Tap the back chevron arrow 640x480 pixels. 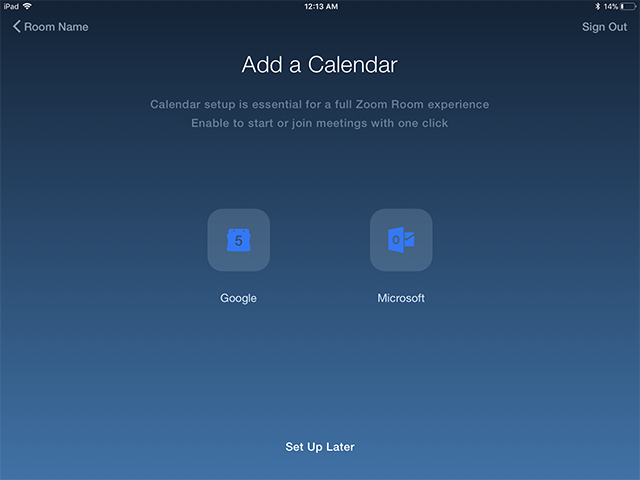coord(16,27)
